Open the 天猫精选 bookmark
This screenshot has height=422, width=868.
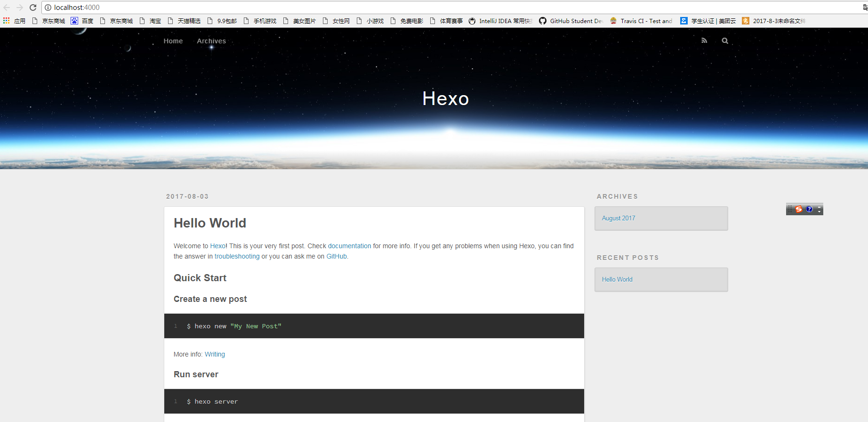point(184,21)
